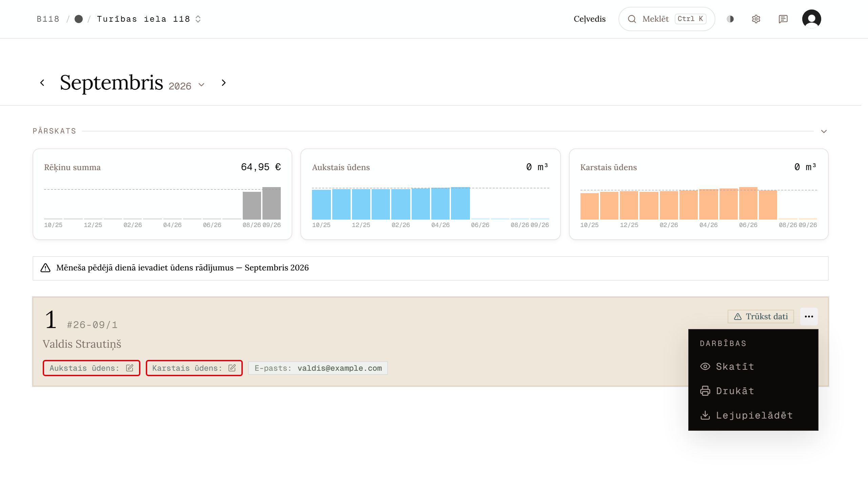This screenshot has width=868, height=488.
Task: Click the Meklēt search field
Action: [667, 19]
